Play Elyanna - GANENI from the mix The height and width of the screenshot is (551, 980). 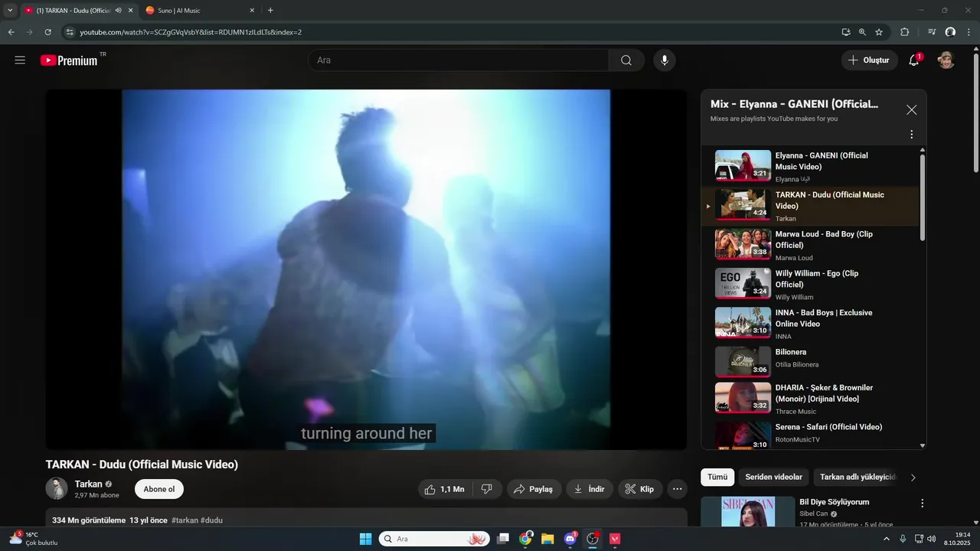tap(812, 167)
